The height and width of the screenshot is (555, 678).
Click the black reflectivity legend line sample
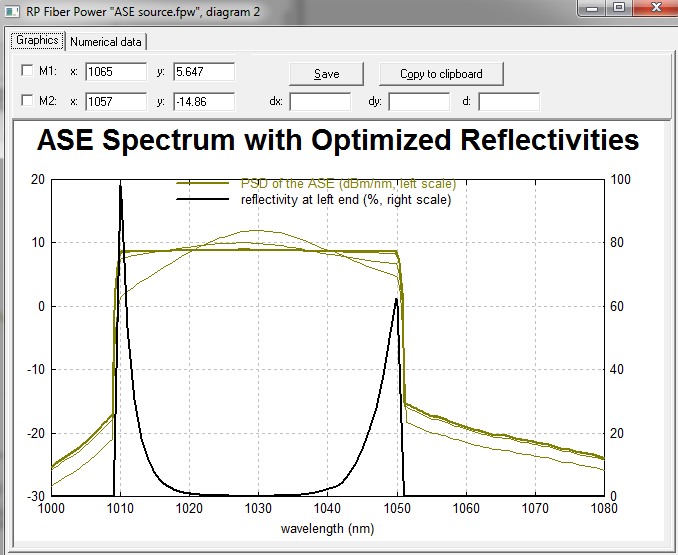206,200
